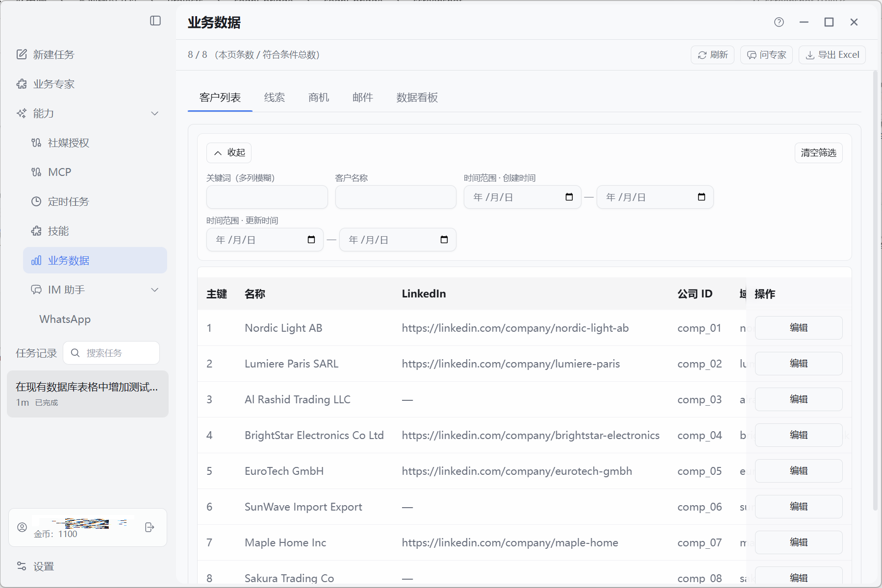The width and height of the screenshot is (882, 588).
Task: Open WhatsApp in the sidebar
Action: pyautogui.click(x=65, y=319)
